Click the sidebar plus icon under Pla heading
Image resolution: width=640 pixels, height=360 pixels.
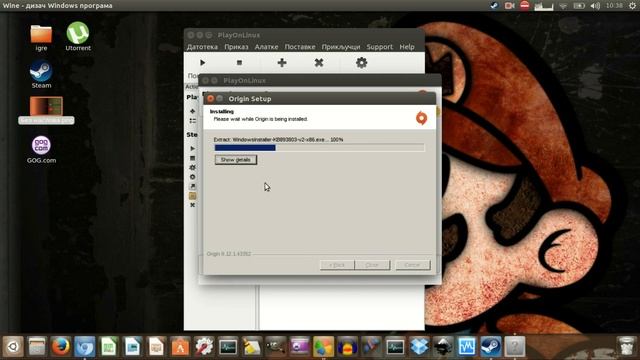(x=193, y=111)
